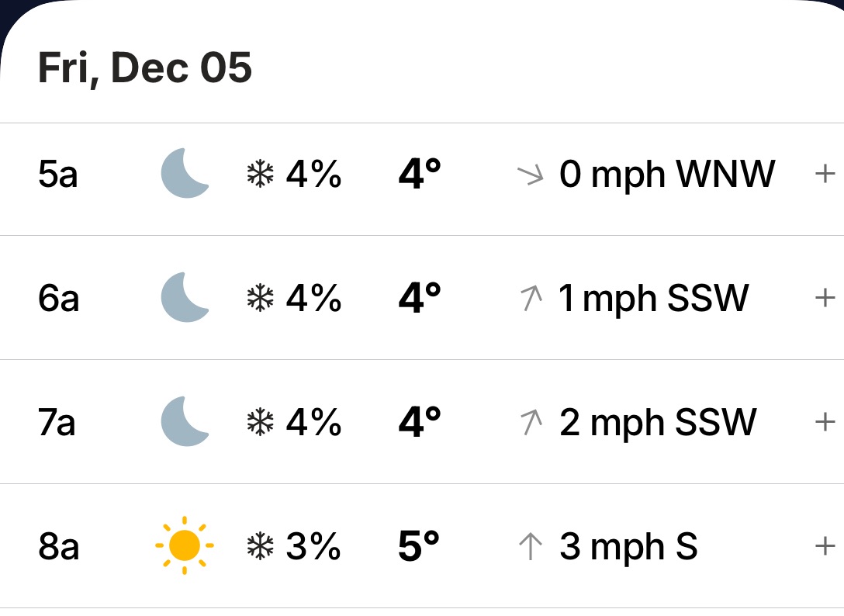Screen dimensions: 844x616
Task: Click the moon icon in the 7a row
Action: [x=185, y=422]
